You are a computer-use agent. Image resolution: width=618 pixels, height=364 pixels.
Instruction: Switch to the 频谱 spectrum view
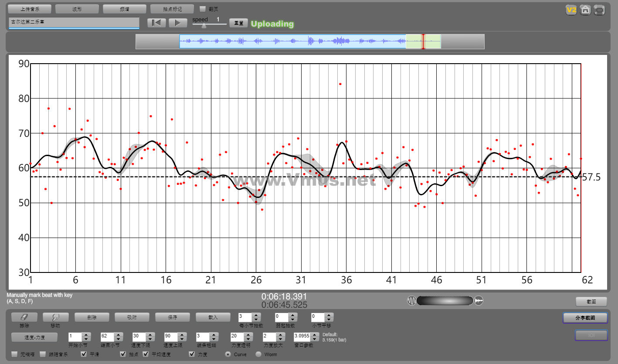click(x=125, y=9)
